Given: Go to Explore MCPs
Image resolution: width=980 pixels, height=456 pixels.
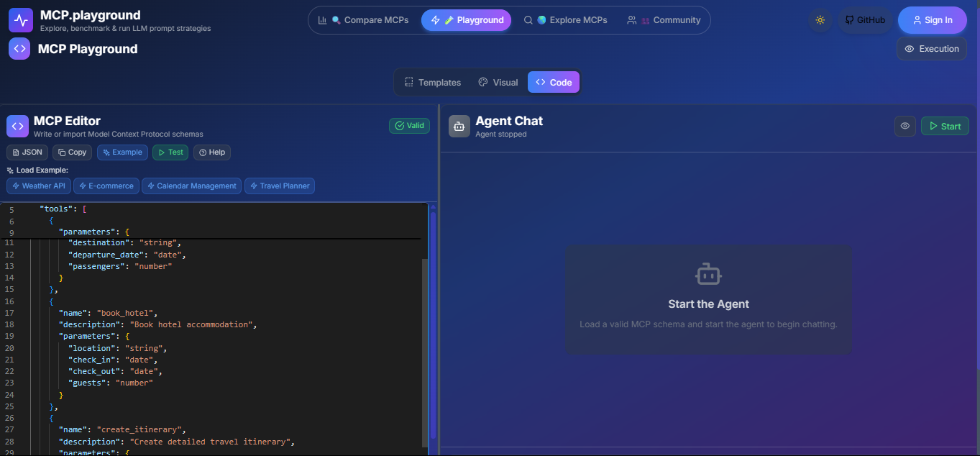Looking at the screenshot, I should [565, 20].
